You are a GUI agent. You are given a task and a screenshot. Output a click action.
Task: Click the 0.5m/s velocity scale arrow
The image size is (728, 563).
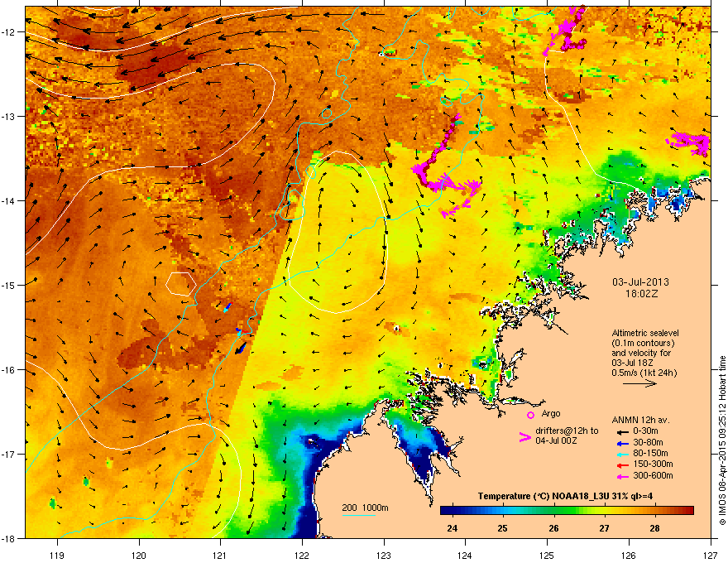click(x=639, y=383)
